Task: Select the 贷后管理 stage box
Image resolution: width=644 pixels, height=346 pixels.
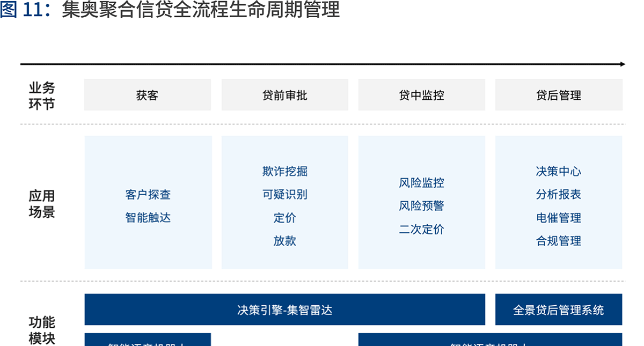Action: (559, 95)
